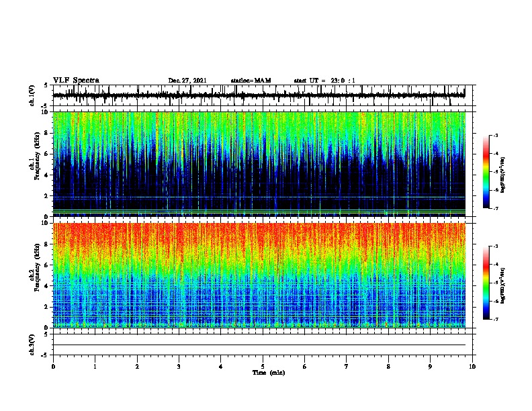Click the "6" kHz tick on ch.2 frequency axis

pos(47,265)
